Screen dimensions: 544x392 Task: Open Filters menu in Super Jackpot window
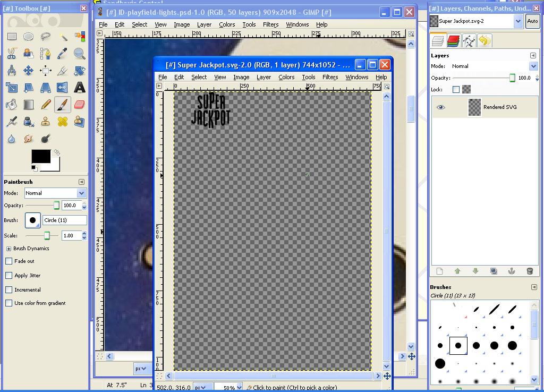click(x=330, y=77)
